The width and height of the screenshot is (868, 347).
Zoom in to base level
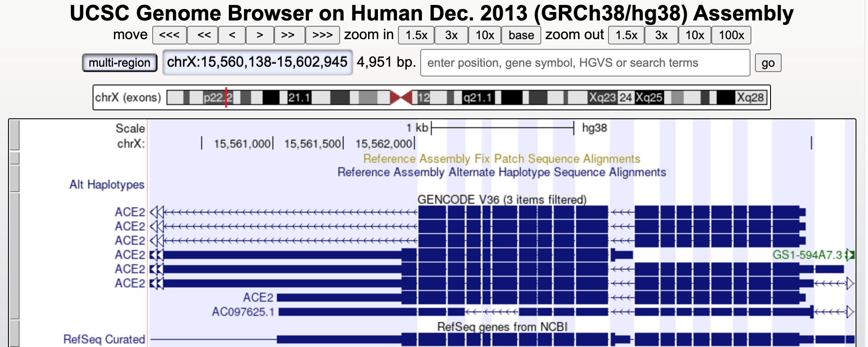(521, 35)
